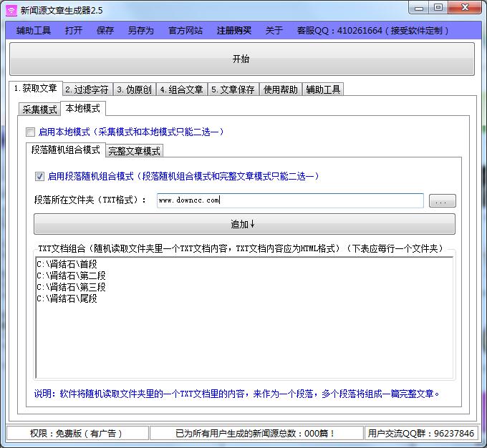
Task: Switch to the 完整文章模式 tab
Action: tap(134, 151)
